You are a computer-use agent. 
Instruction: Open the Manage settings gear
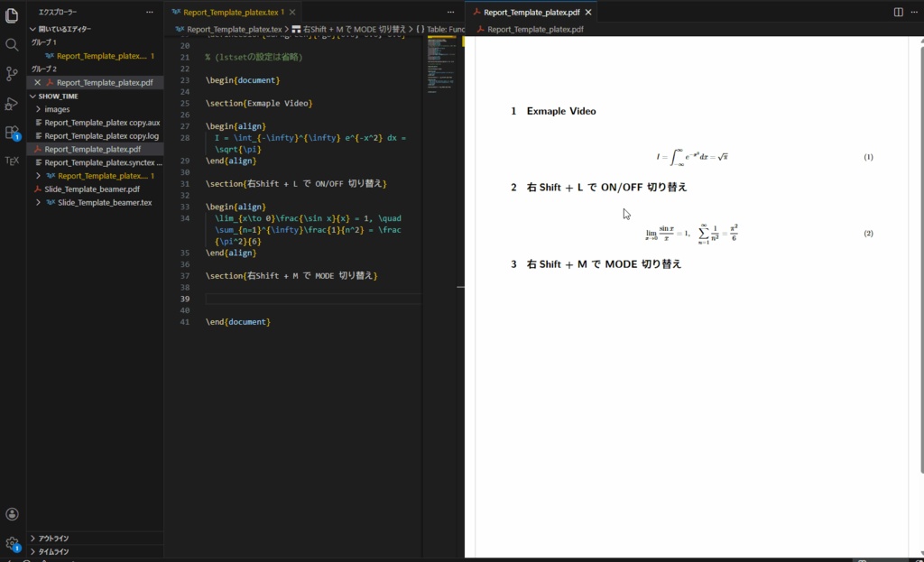(x=12, y=542)
